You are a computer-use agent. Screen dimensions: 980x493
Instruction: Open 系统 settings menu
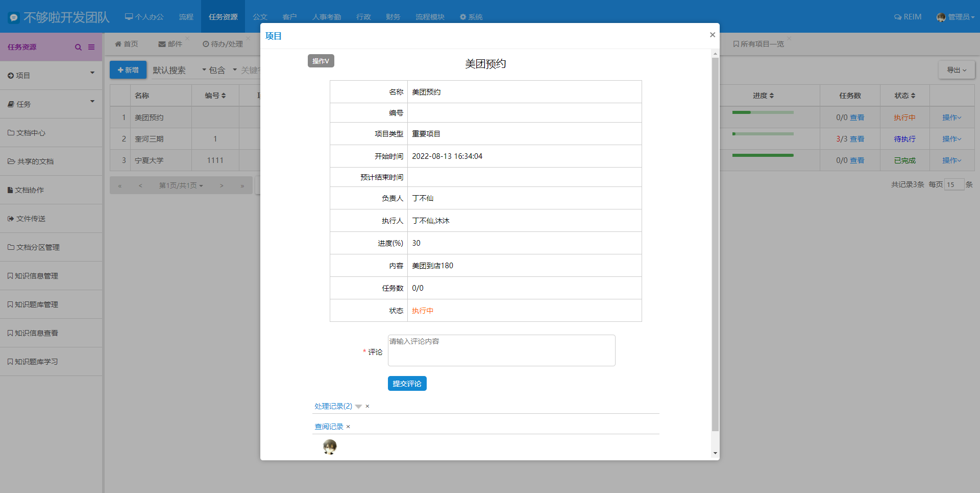[x=471, y=17]
